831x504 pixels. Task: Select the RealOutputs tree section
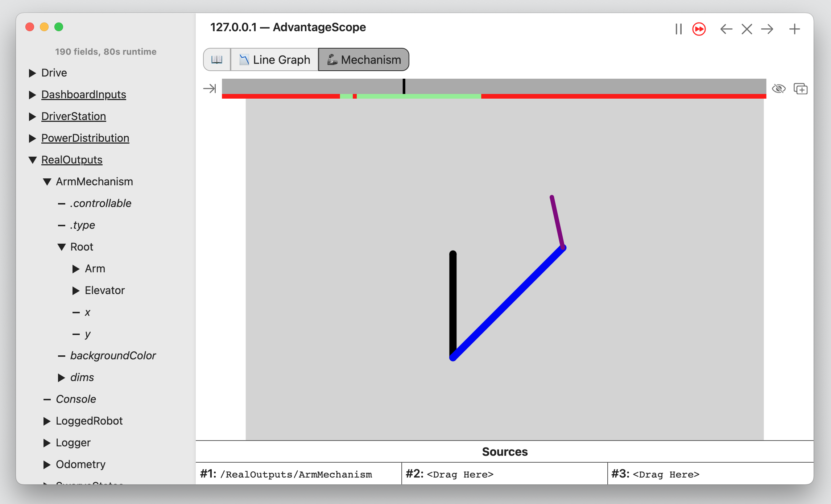pos(71,159)
